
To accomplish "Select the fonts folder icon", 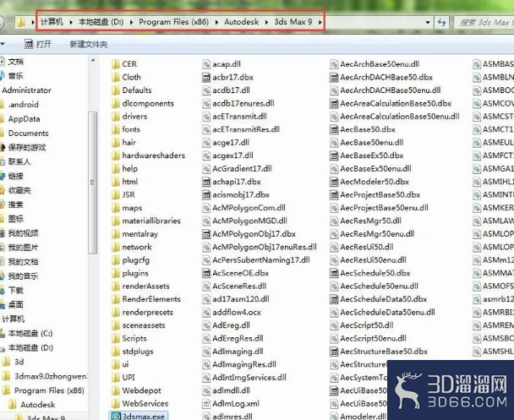I will (x=115, y=129).
